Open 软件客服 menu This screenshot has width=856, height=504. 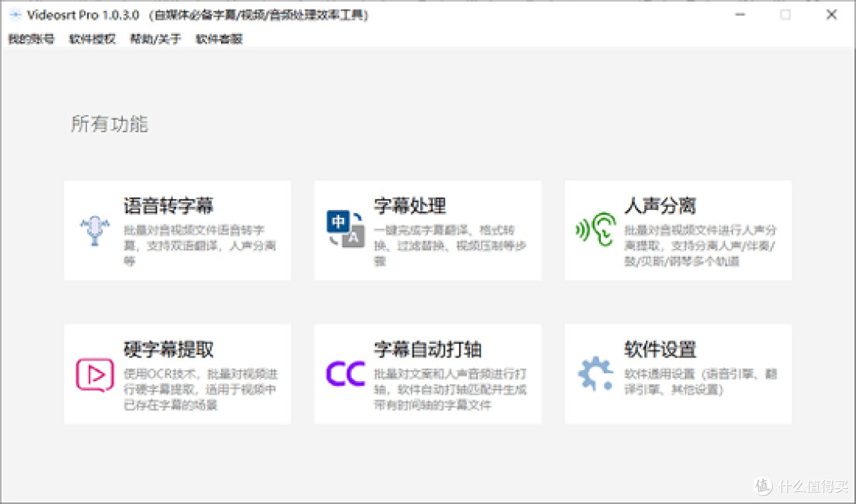[x=219, y=39]
